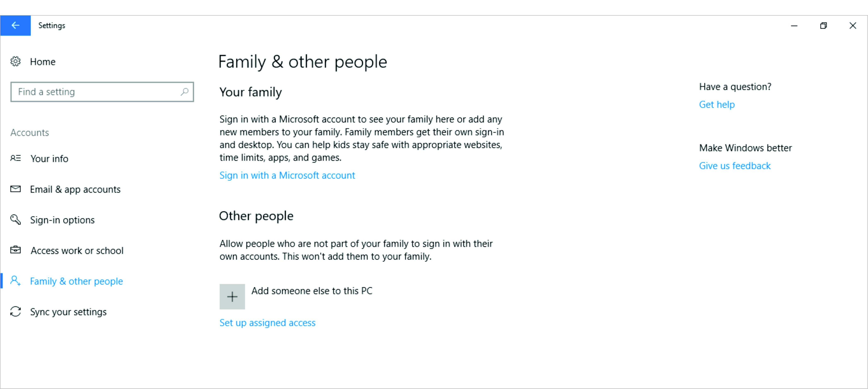Click the search magnifier icon
This screenshot has height=389, width=868.
184,92
